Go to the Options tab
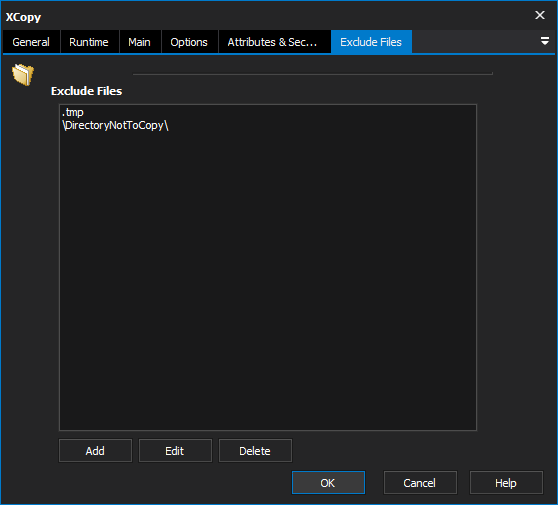Viewport: 558px width, 505px height. click(x=189, y=42)
